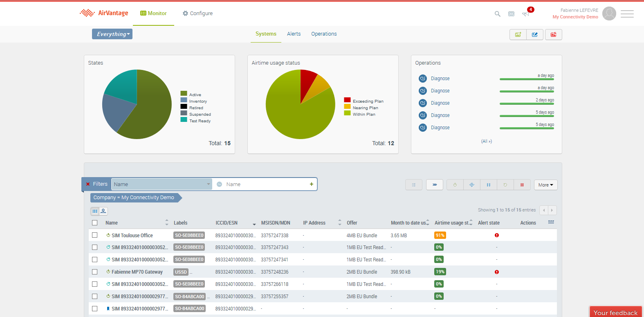Open SIM Toulouse Office system link

(132, 236)
